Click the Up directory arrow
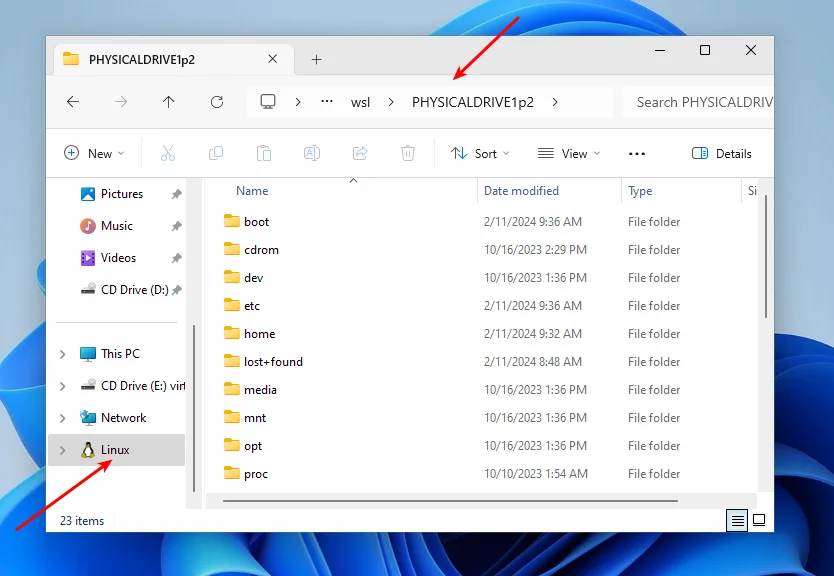 [168, 102]
